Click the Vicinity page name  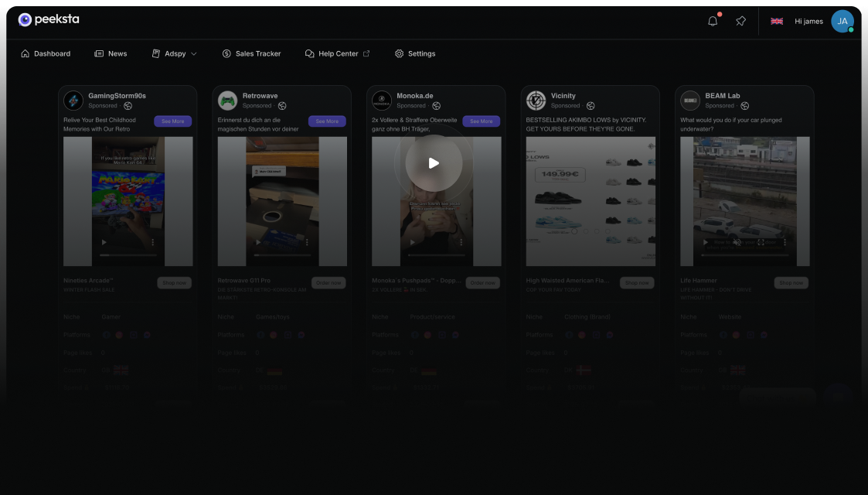click(x=563, y=96)
